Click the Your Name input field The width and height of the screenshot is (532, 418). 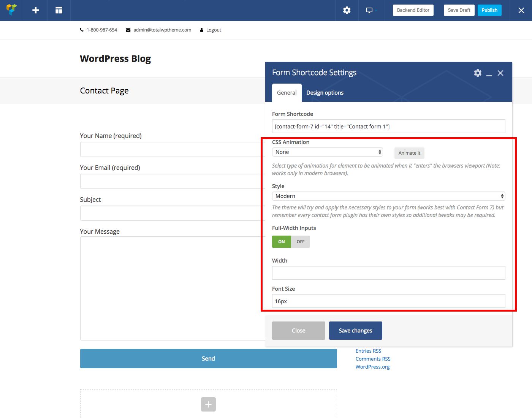[x=173, y=149]
